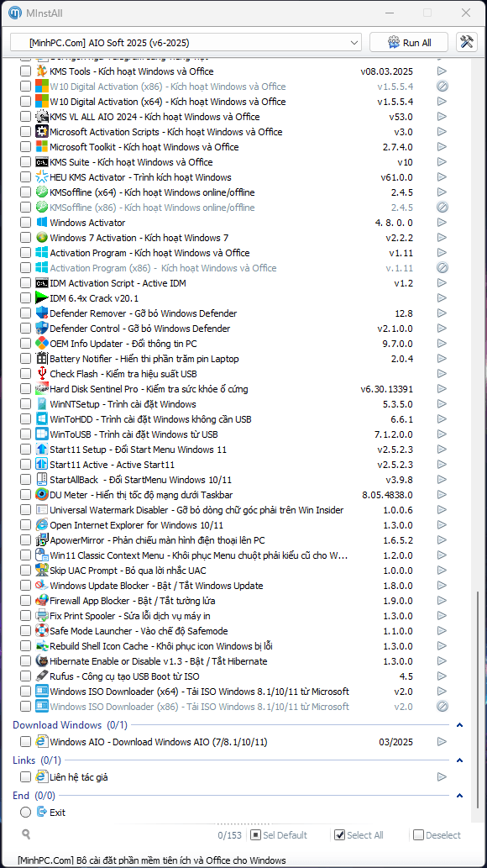
Task: Click the MInstAll title bar app icon
Action: (x=16, y=12)
